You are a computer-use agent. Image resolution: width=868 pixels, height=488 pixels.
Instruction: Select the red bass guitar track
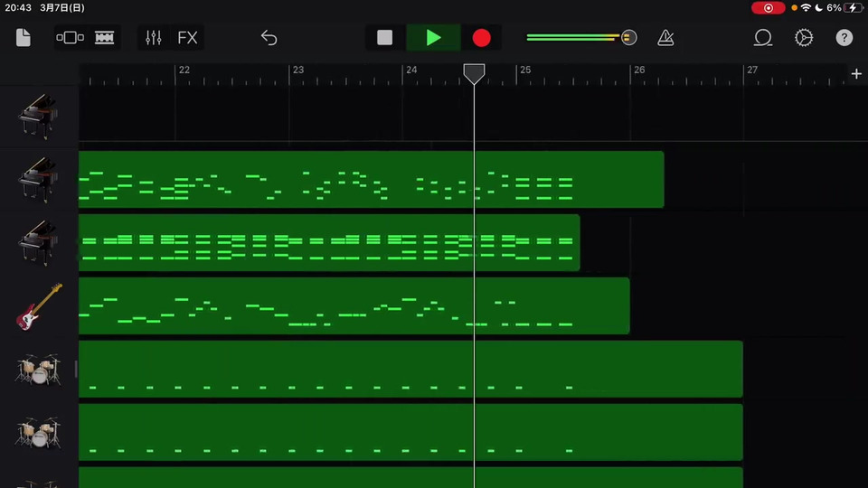[x=38, y=306]
